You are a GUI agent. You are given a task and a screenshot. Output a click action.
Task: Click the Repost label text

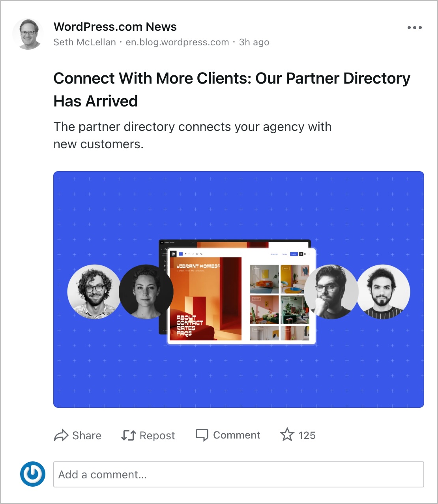point(157,436)
